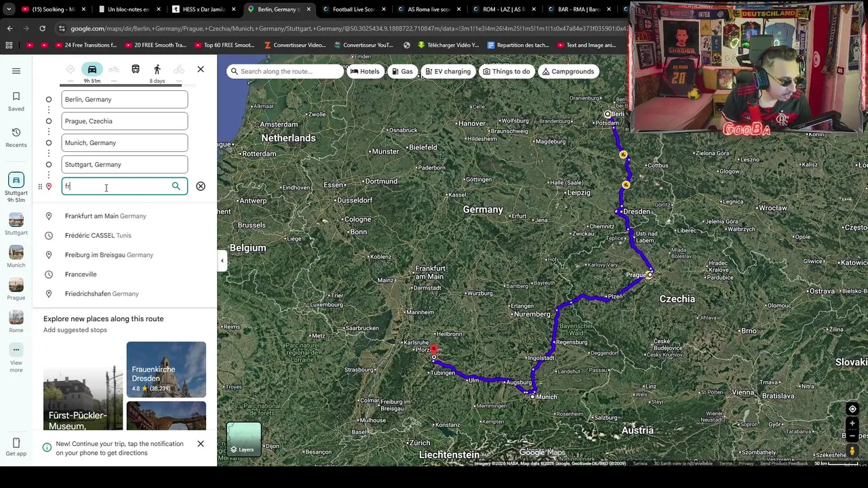Show your location on map
868x488 pixels.
pos(852,409)
